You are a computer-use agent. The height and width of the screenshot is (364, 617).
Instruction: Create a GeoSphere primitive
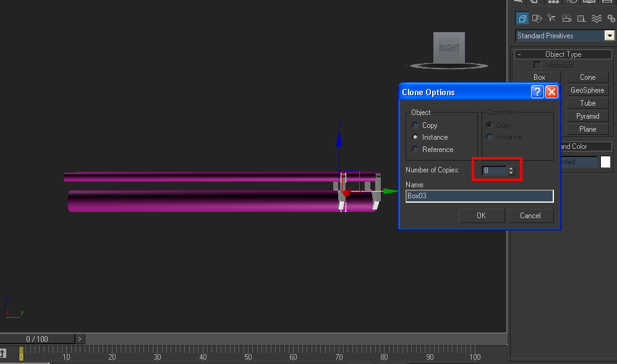(587, 90)
